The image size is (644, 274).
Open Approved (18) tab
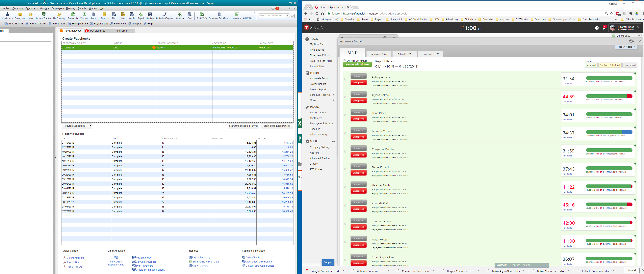coord(379,54)
